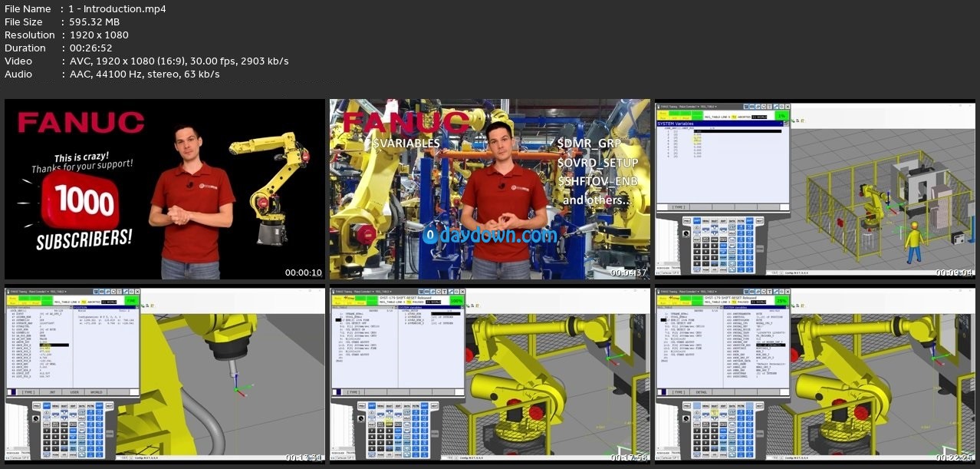Open the robot cell thumbnail at 00:09:04
This screenshot has width=980, height=469.
pos(814,189)
